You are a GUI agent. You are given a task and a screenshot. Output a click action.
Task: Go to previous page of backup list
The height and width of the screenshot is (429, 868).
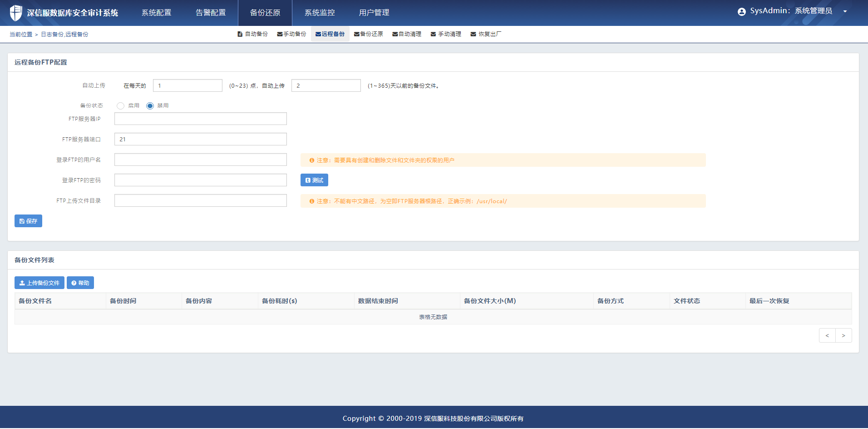[827, 336]
